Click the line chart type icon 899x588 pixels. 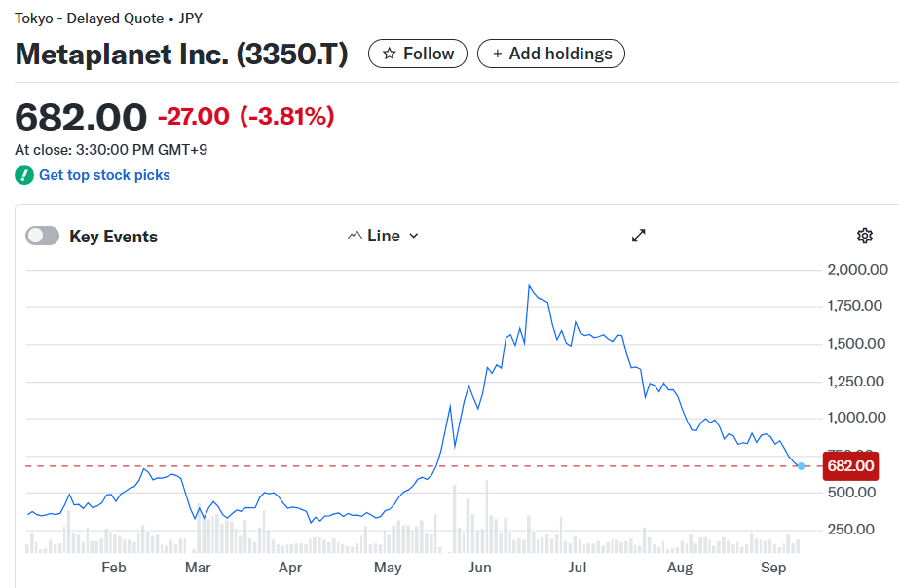click(355, 236)
